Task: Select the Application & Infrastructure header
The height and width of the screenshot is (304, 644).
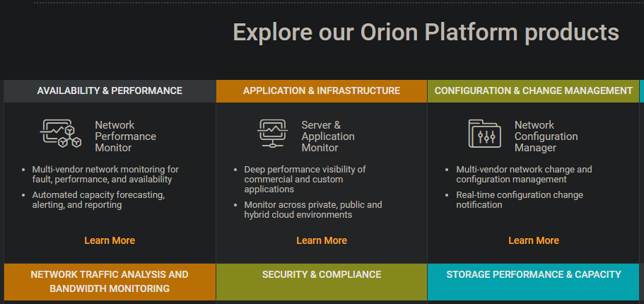Action: (322, 90)
